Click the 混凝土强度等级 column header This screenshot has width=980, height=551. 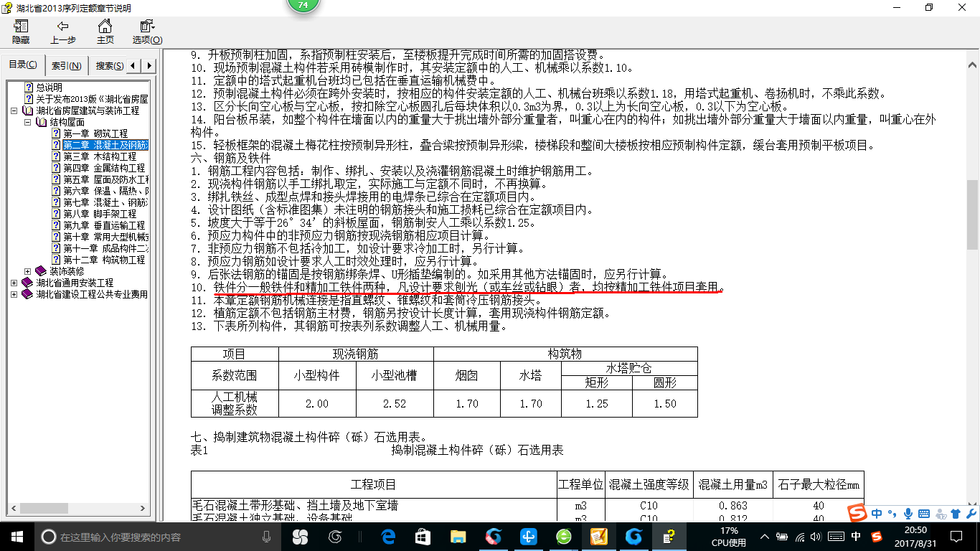[x=649, y=485]
